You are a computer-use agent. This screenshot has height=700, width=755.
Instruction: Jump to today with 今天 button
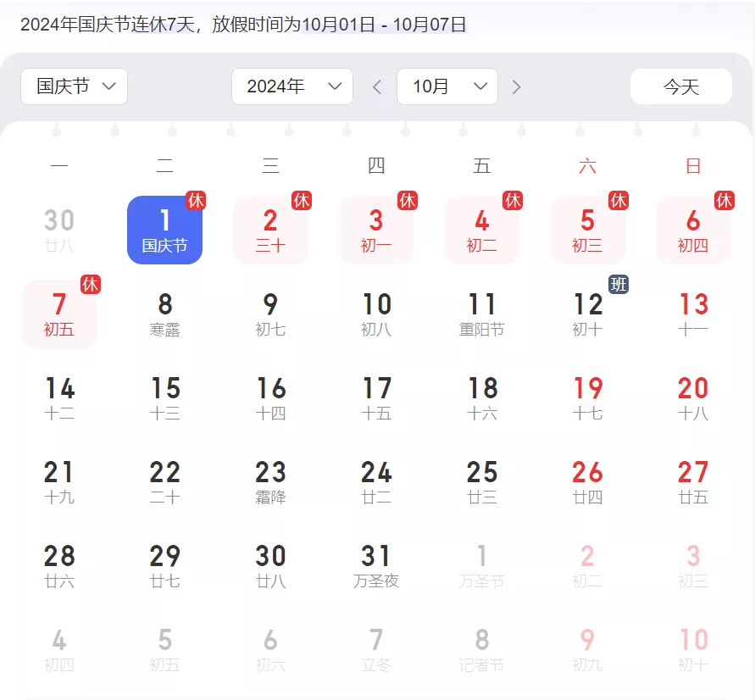click(680, 86)
